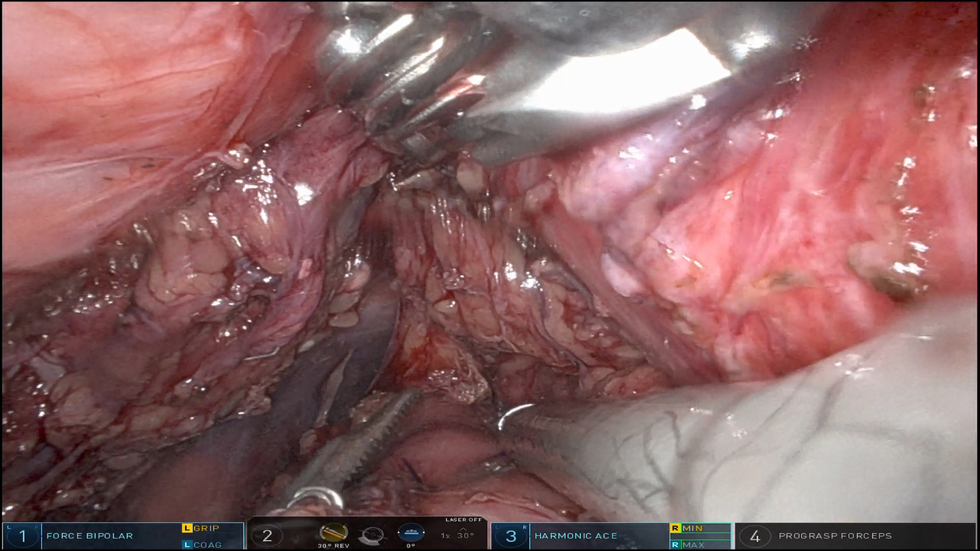
Task: Select arm 1 number indicator
Action: [22, 536]
